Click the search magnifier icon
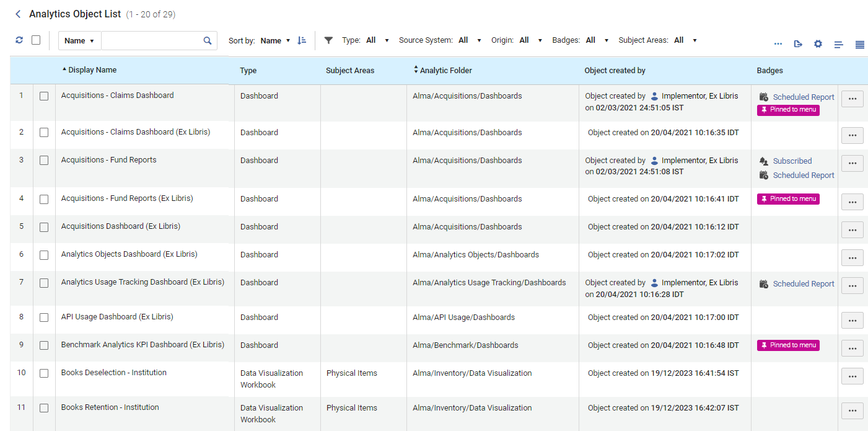868x431 pixels. pos(208,40)
